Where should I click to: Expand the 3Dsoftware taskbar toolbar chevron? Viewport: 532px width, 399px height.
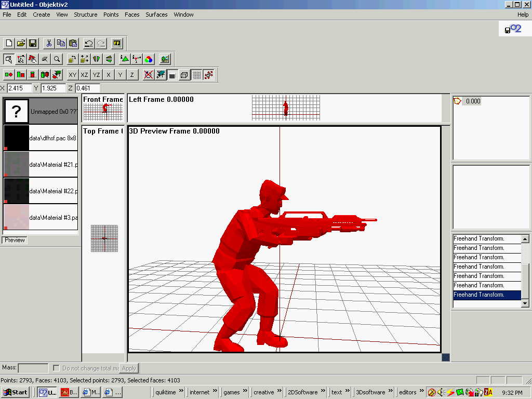click(x=390, y=392)
